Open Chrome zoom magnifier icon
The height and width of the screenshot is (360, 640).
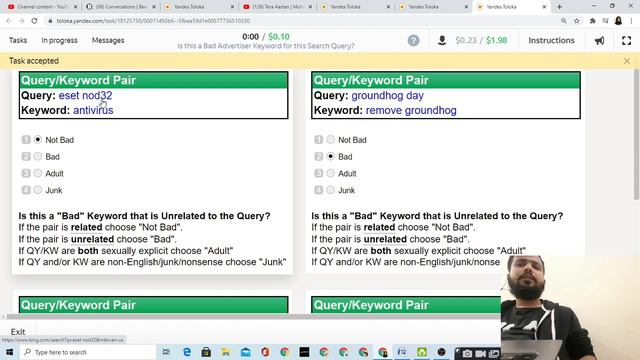564,21
